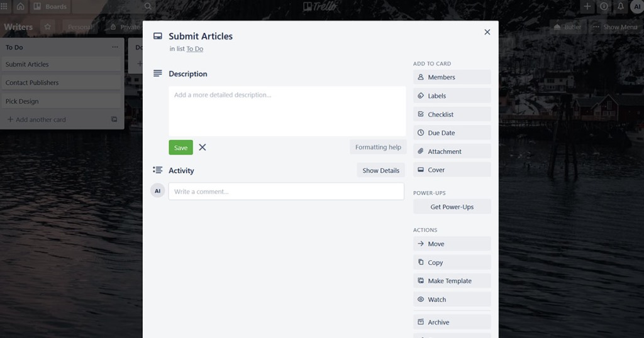Screen dimensions: 644x338
Task: Open the Boards menu in header
Action: pyautogui.click(x=50, y=6)
